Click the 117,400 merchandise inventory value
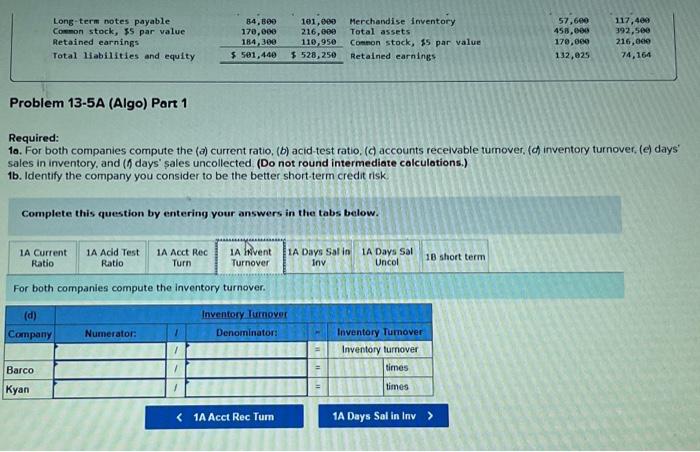Viewport: 700px width, 452px height. point(632,20)
